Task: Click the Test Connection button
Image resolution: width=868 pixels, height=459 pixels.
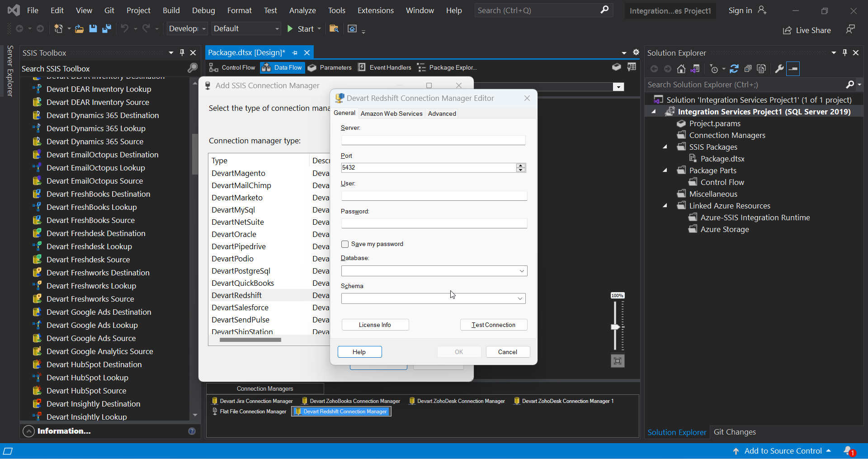Action: [x=494, y=325]
